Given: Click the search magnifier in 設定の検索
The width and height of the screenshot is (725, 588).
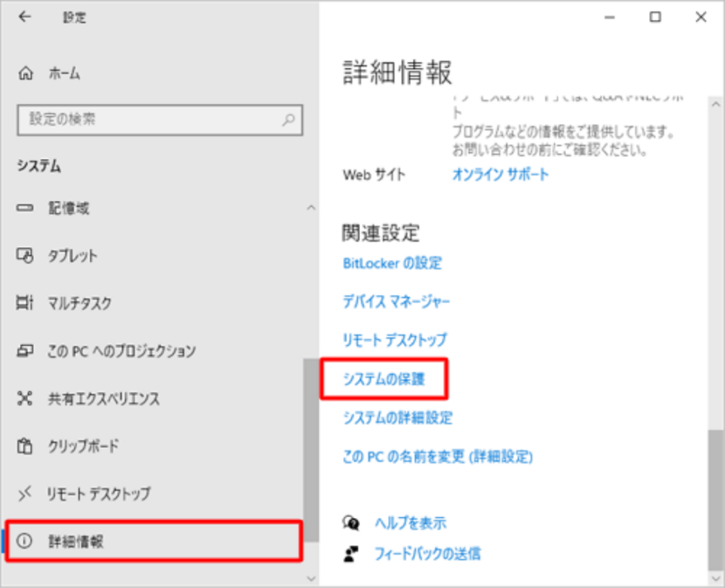Looking at the screenshot, I should tap(288, 120).
